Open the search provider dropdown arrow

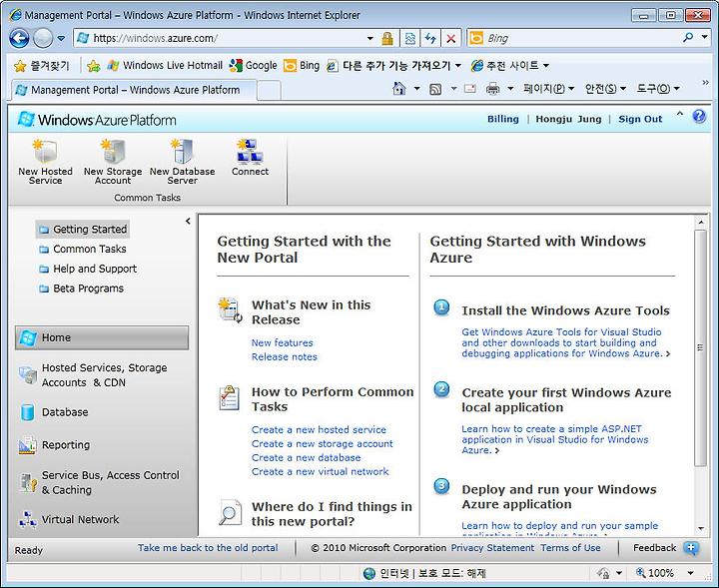coord(705,37)
